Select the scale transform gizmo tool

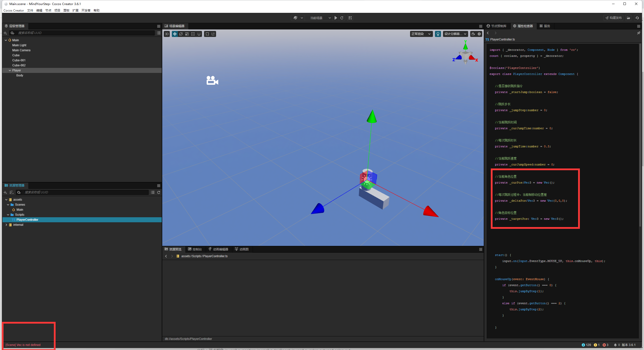point(187,34)
